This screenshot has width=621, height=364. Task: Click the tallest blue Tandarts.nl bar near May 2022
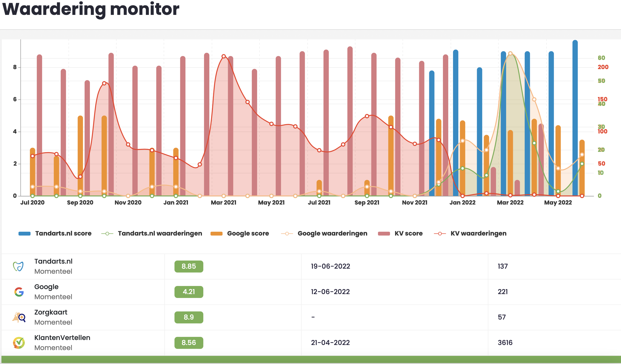click(x=575, y=118)
